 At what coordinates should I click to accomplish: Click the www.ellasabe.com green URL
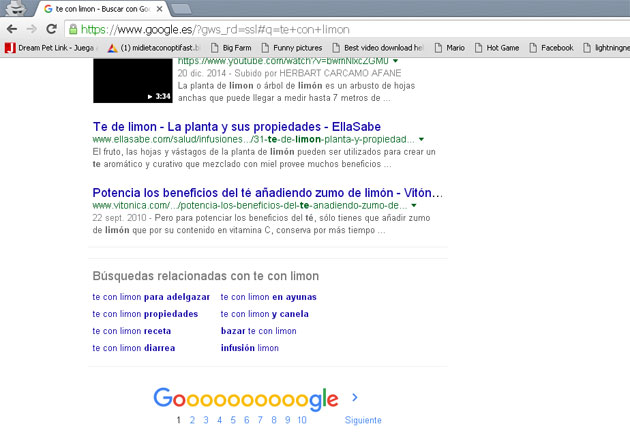point(254,139)
